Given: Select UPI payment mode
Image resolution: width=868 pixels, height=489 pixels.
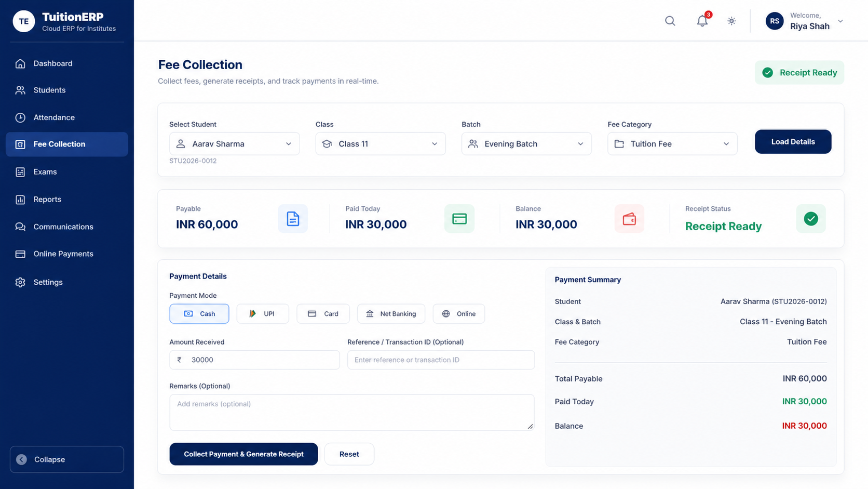Looking at the screenshot, I should pyautogui.click(x=263, y=314).
